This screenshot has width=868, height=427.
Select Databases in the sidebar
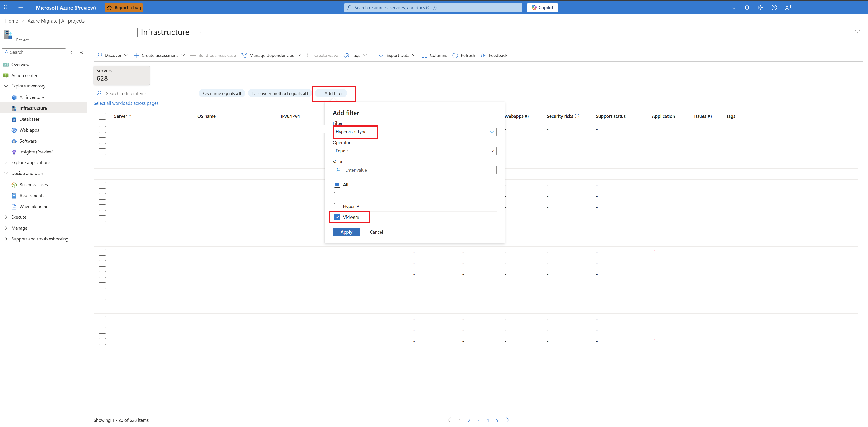[29, 119]
